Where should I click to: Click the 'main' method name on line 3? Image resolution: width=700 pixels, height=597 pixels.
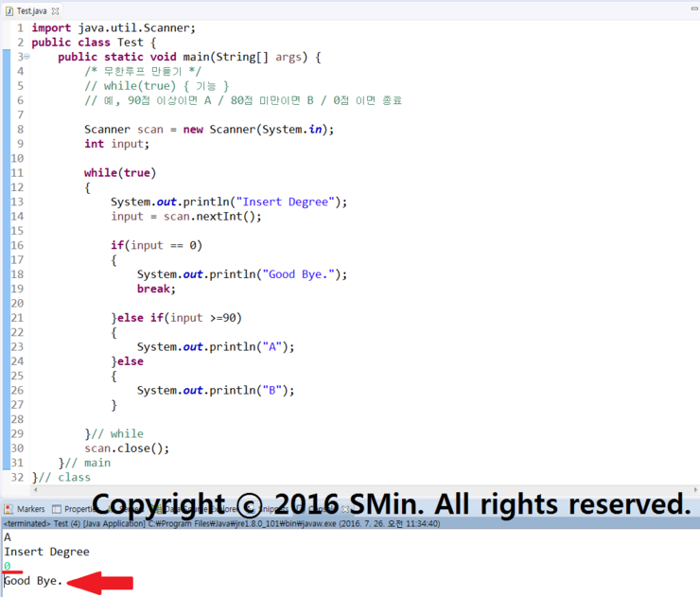[x=196, y=57]
